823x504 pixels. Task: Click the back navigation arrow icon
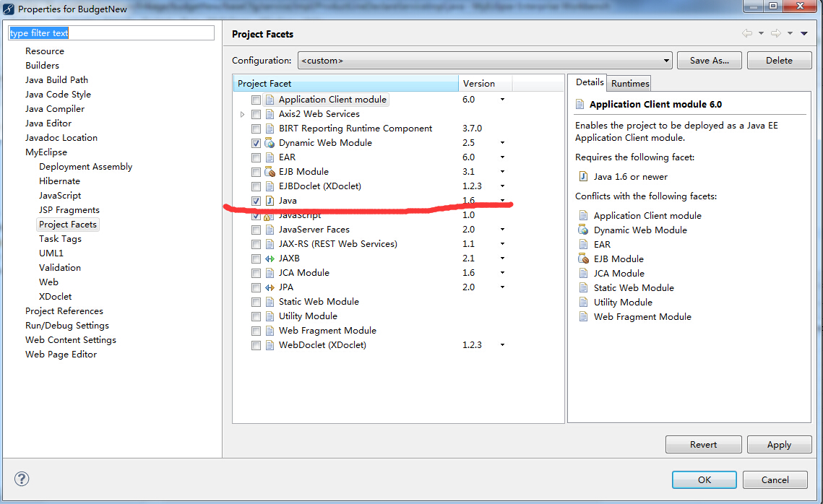(x=747, y=33)
